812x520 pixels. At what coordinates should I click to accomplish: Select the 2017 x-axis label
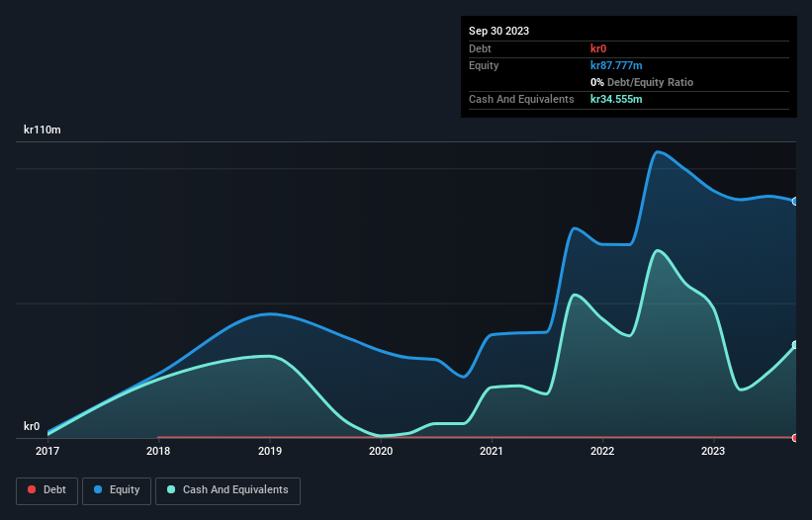[47, 451]
